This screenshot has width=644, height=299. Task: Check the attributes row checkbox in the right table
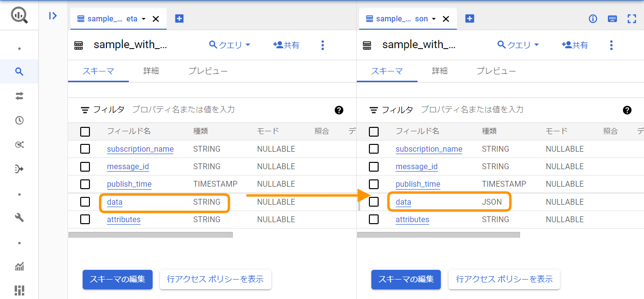(x=374, y=219)
